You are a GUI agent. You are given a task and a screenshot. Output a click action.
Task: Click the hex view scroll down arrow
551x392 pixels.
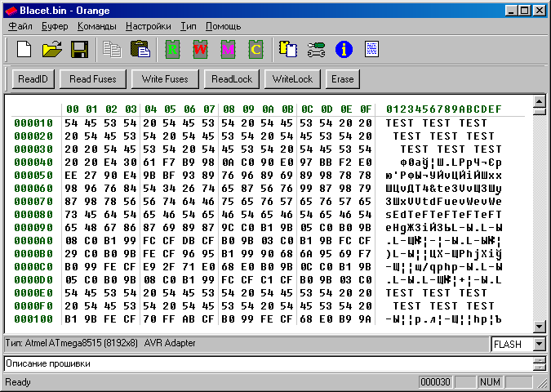pos(539,327)
